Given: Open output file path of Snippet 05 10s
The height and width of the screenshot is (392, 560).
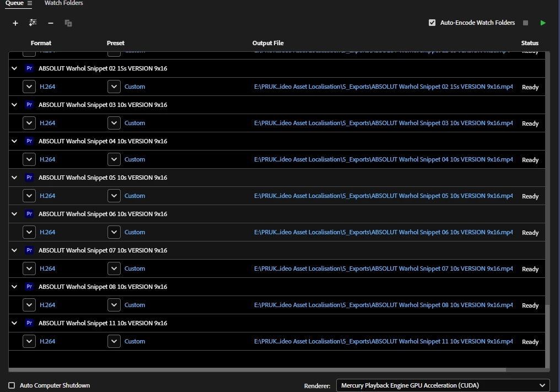Looking at the screenshot, I should pos(383,196).
